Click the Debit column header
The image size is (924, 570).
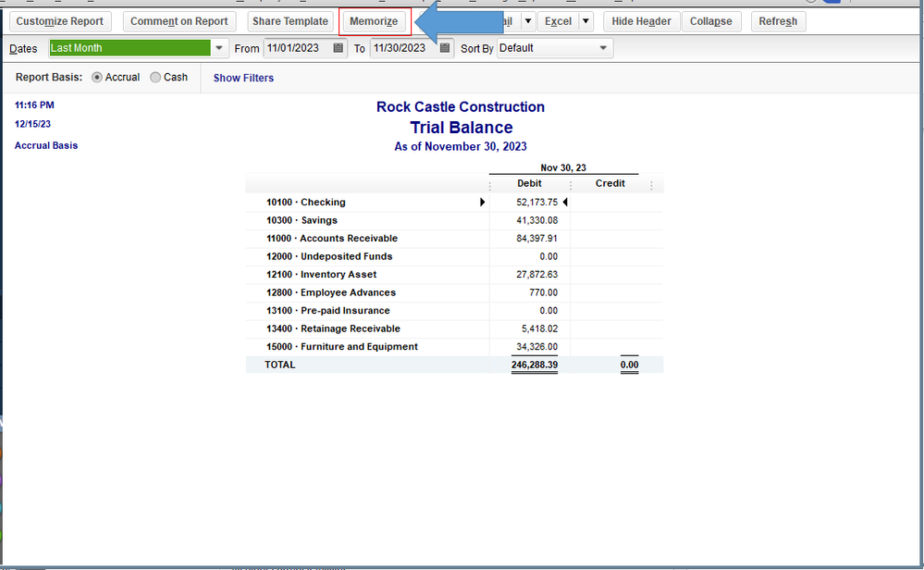(x=529, y=183)
